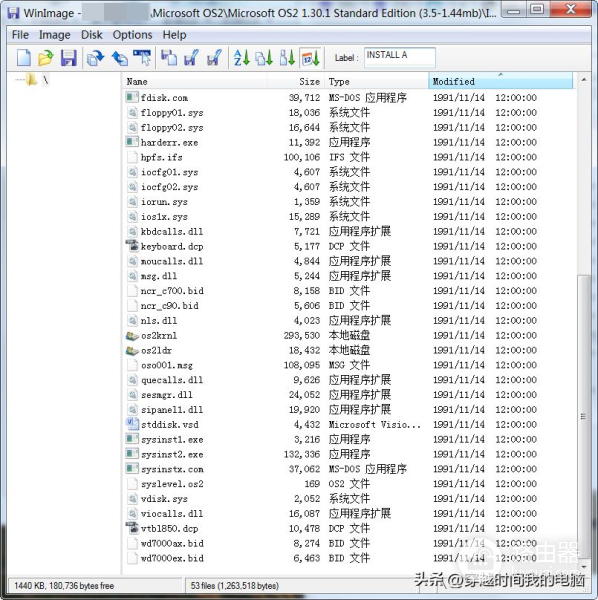
Task: Open the Options menu
Action: 132,35
